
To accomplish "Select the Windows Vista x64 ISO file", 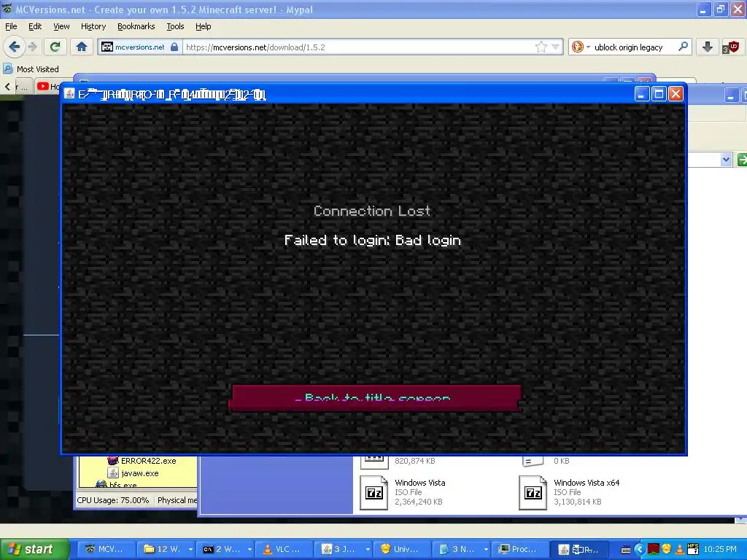I will click(x=570, y=492).
